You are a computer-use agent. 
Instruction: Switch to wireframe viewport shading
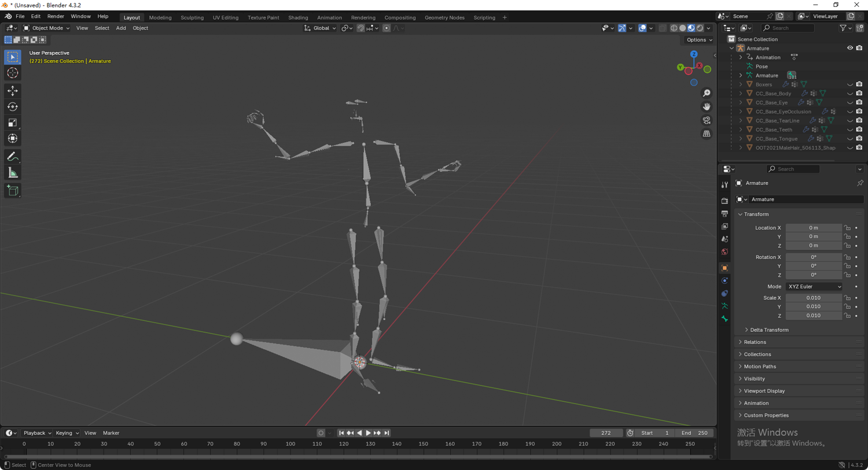pos(674,28)
